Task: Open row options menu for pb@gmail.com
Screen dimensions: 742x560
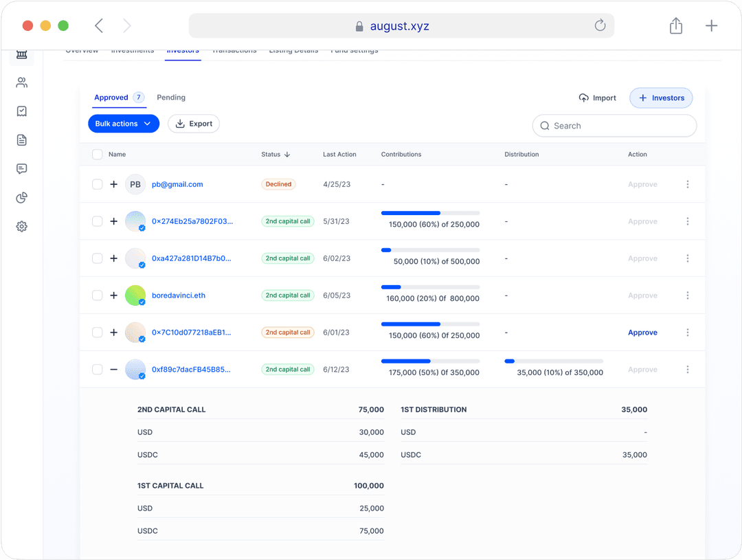Action: pyautogui.click(x=688, y=184)
